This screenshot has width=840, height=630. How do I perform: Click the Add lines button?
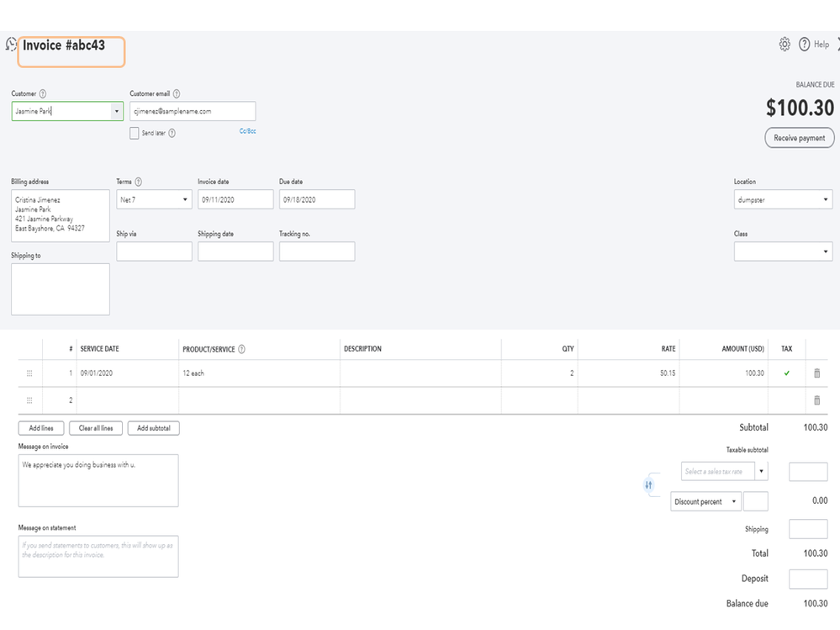pos(41,428)
